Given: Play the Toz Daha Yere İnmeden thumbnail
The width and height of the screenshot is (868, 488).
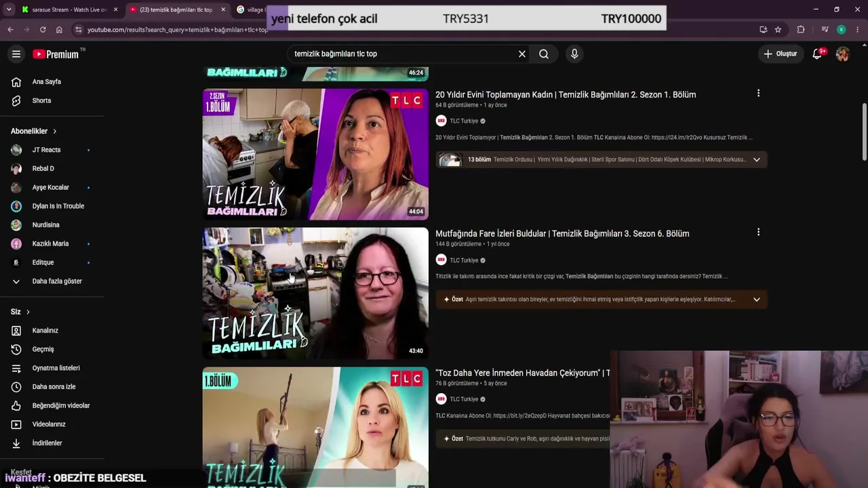Looking at the screenshot, I should [315, 428].
